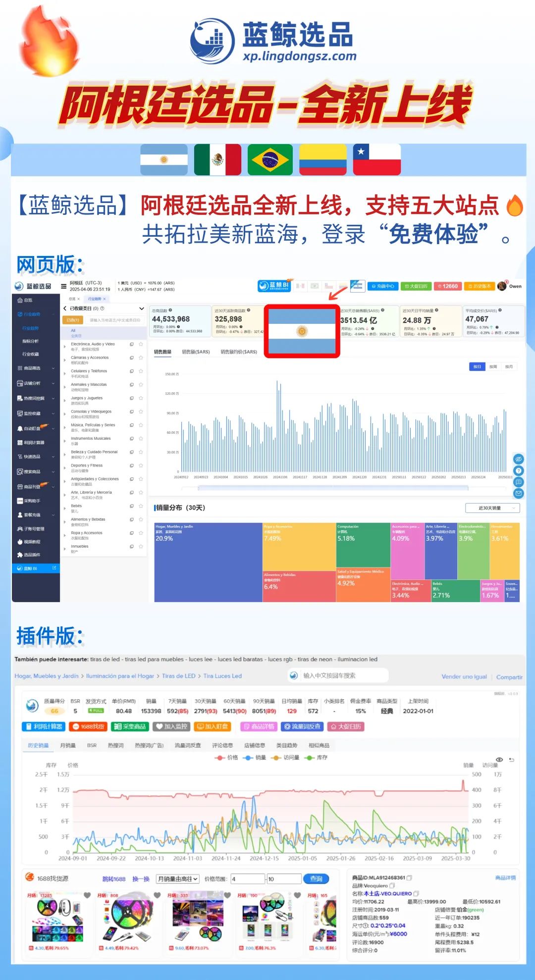Close the 行业趋势 page tab

coord(105,299)
